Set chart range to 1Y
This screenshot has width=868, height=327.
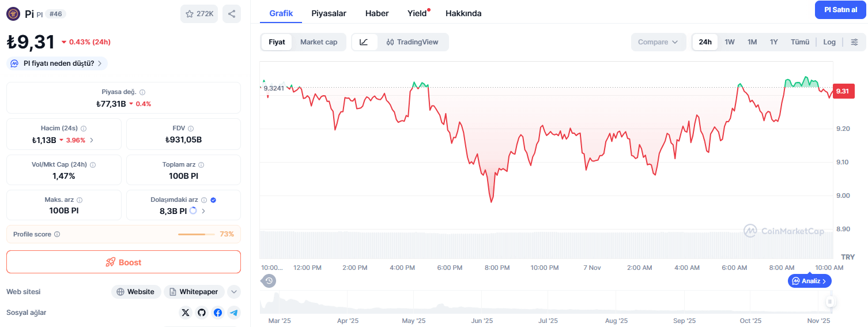click(x=774, y=42)
